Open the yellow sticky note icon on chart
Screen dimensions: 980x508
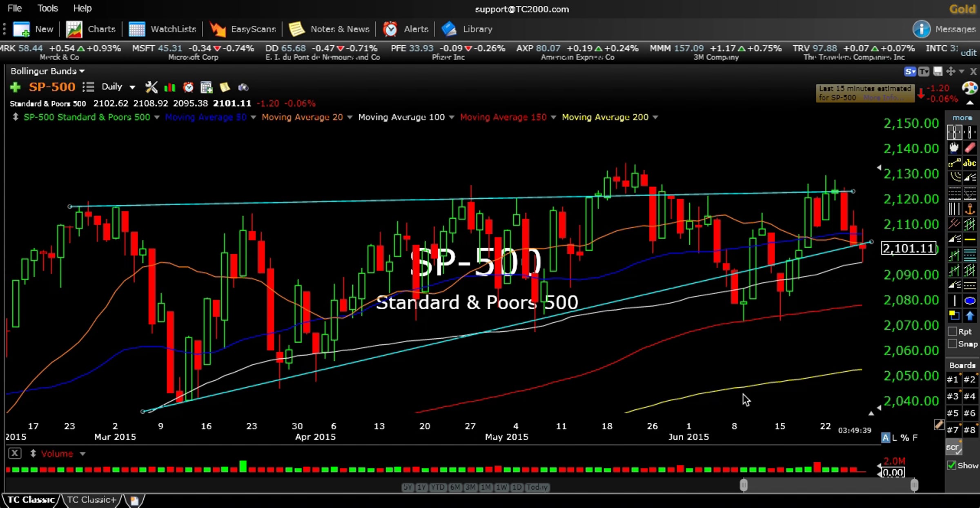(x=225, y=87)
